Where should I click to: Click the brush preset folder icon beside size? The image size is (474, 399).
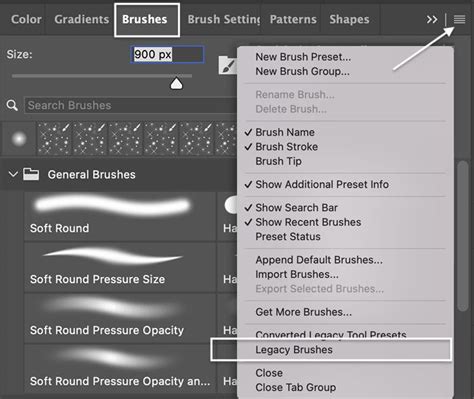228,65
